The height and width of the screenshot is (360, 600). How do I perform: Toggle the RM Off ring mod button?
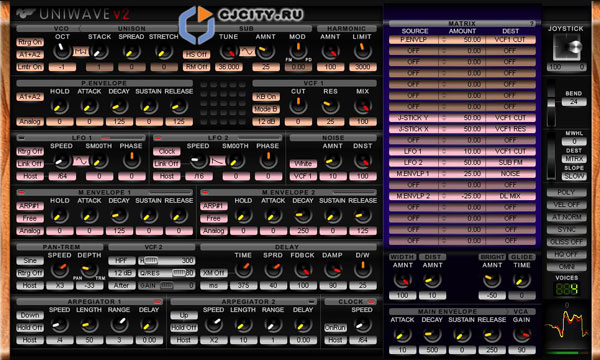(196, 67)
